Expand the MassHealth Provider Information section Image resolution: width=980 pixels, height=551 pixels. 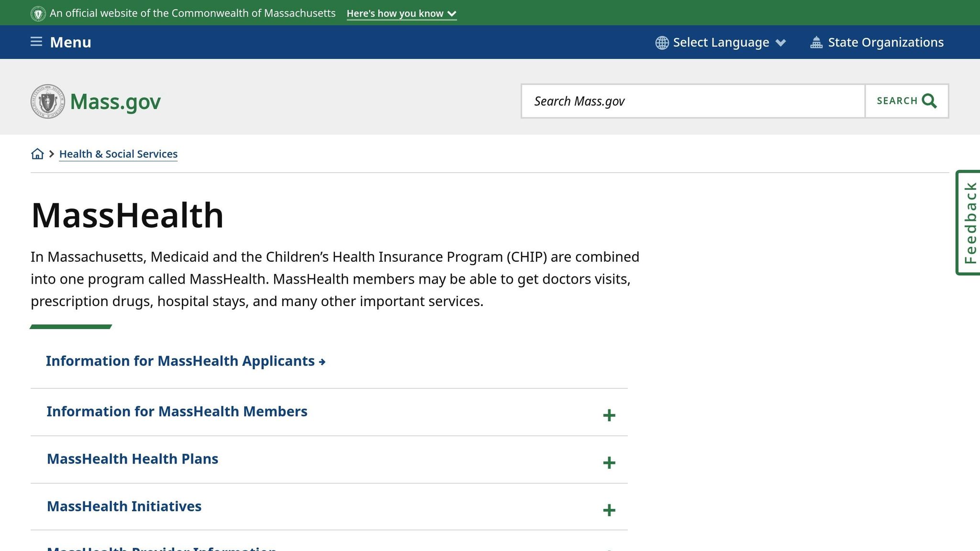tap(608, 548)
